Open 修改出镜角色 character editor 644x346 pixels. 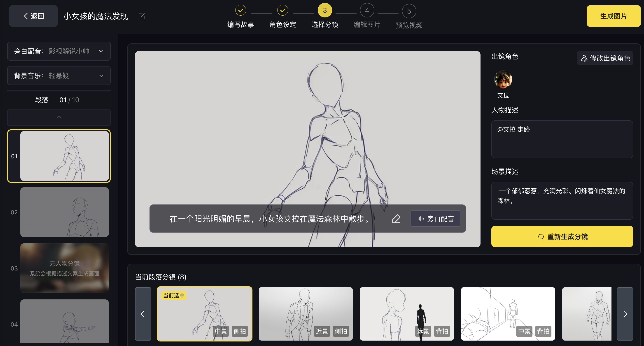click(605, 58)
